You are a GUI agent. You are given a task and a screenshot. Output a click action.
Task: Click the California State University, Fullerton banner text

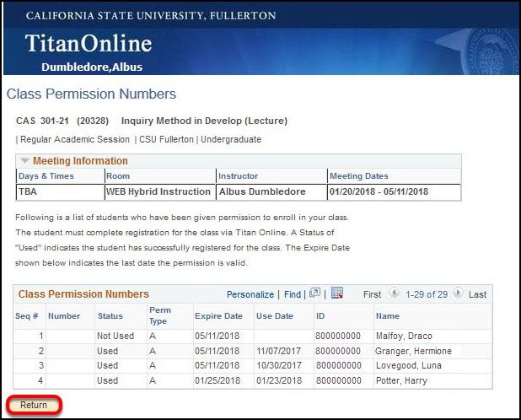(151, 16)
